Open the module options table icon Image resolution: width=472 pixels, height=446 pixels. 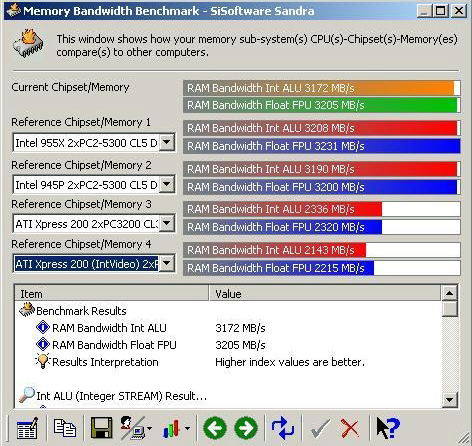27,428
